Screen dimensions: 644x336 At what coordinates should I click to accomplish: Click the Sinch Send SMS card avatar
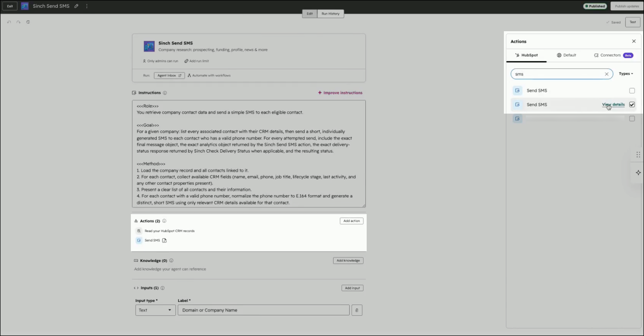click(149, 46)
